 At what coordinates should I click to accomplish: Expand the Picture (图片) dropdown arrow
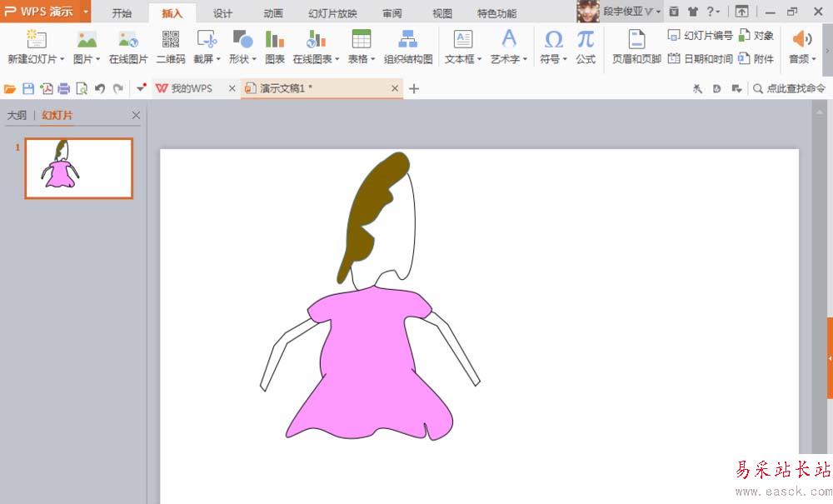pos(97,59)
